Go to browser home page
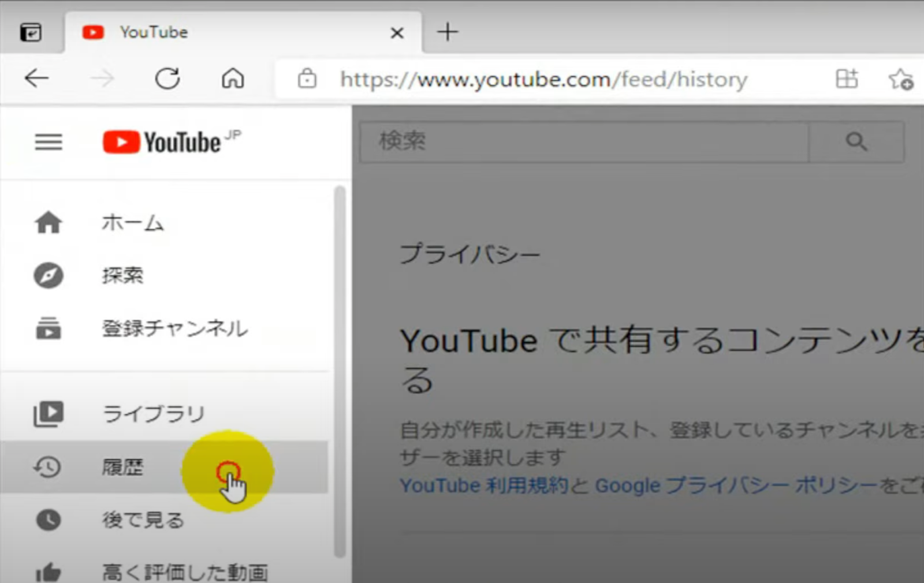Screen dimensions: 924x583 coord(233,78)
